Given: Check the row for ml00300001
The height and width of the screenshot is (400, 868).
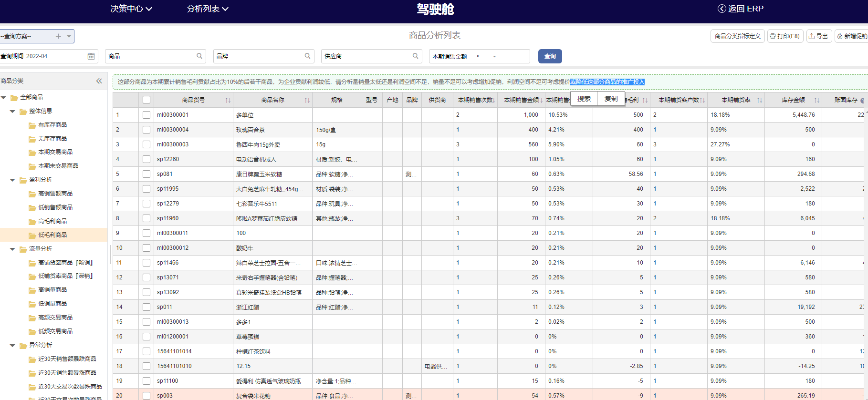Looking at the screenshot, I should (x=146, y=115).
